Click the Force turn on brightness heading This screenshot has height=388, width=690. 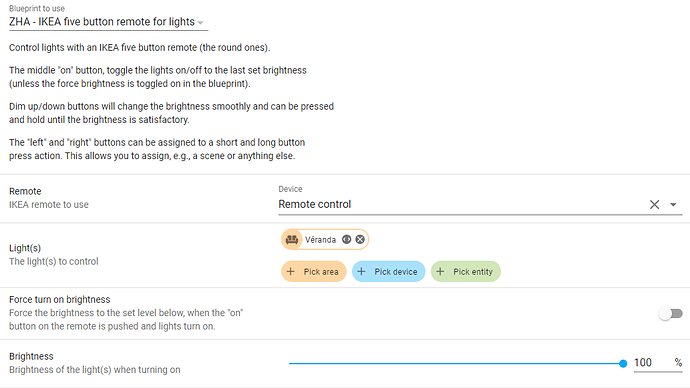coord(59,300)
